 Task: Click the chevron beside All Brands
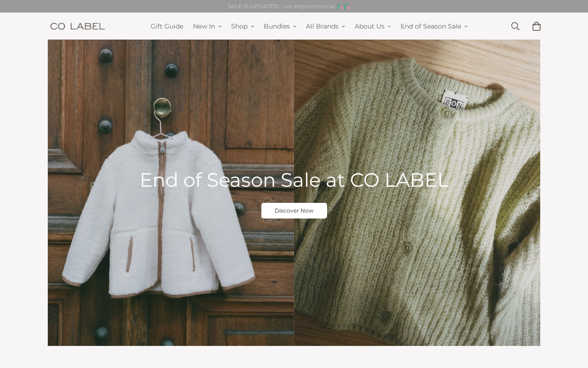click(343, 27)
